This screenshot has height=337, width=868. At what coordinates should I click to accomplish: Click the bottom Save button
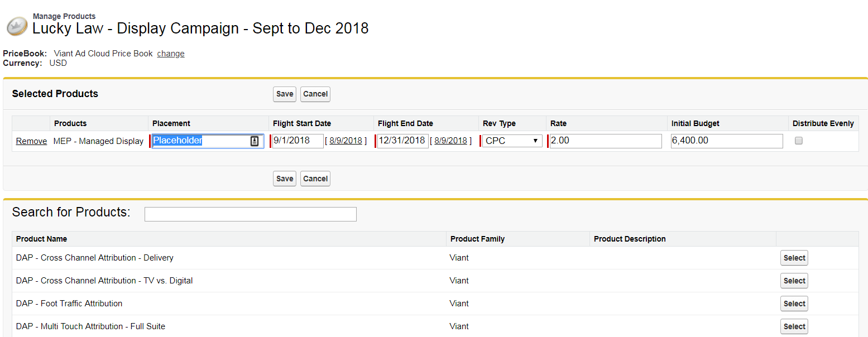(285, 179)
